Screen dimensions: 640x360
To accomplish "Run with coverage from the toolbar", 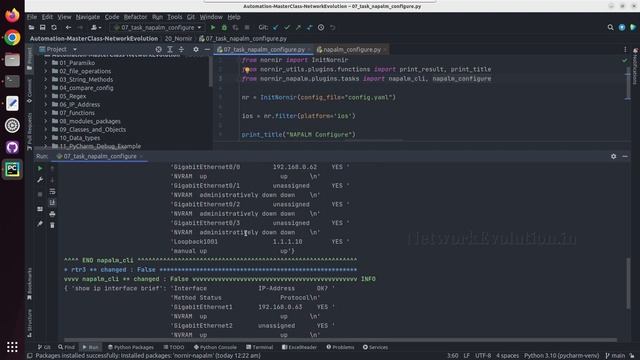I will pyautogui.click(x=236, y=27).
